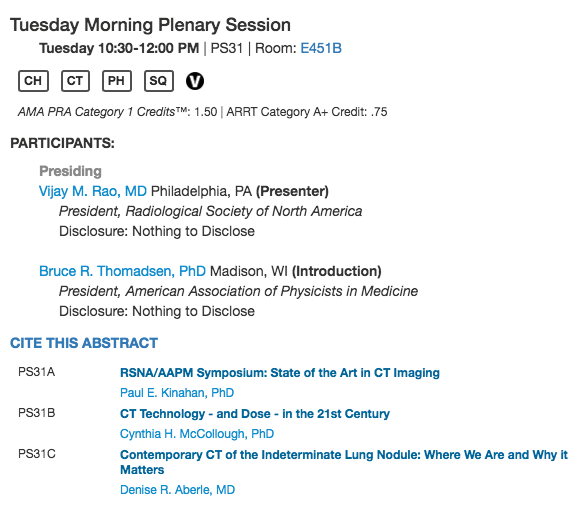
Task: Open Cynthia H. McCollough, PhD link
Action: pos(197,434)
